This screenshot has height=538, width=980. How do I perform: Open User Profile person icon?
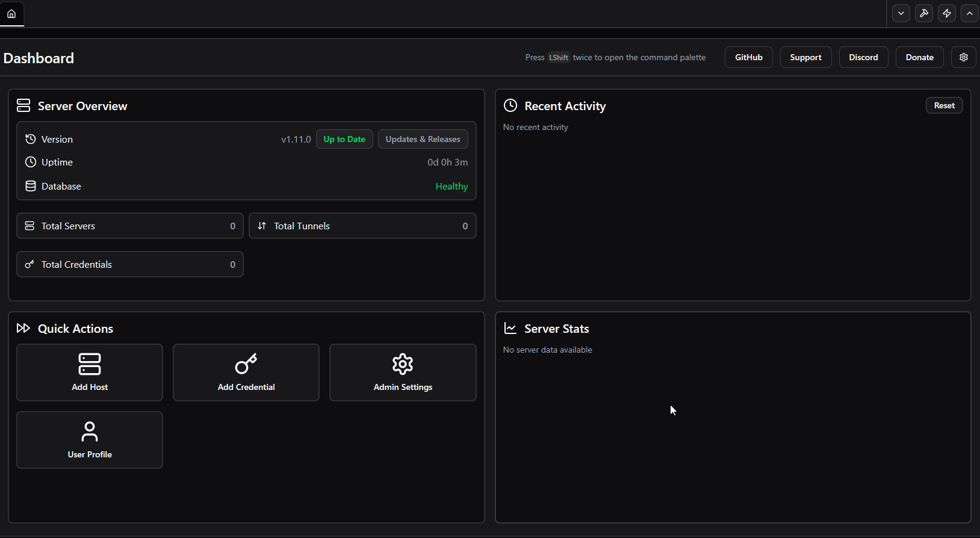pyautogui.click(x=90, y=431)
